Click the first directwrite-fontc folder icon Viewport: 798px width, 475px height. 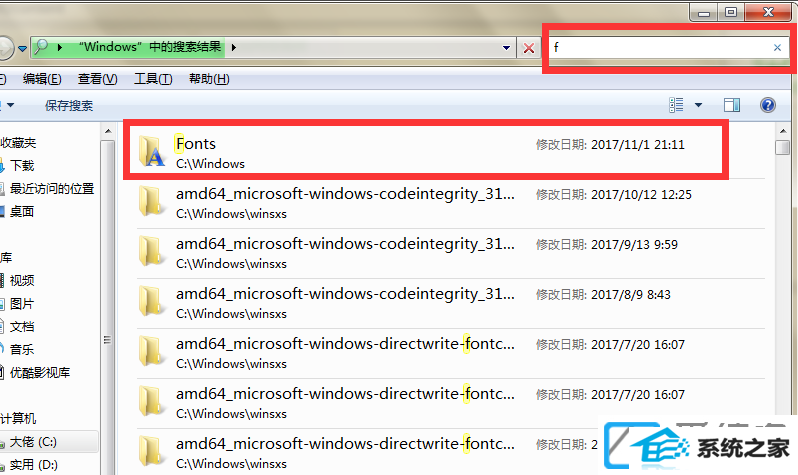(x=151, y=351)
